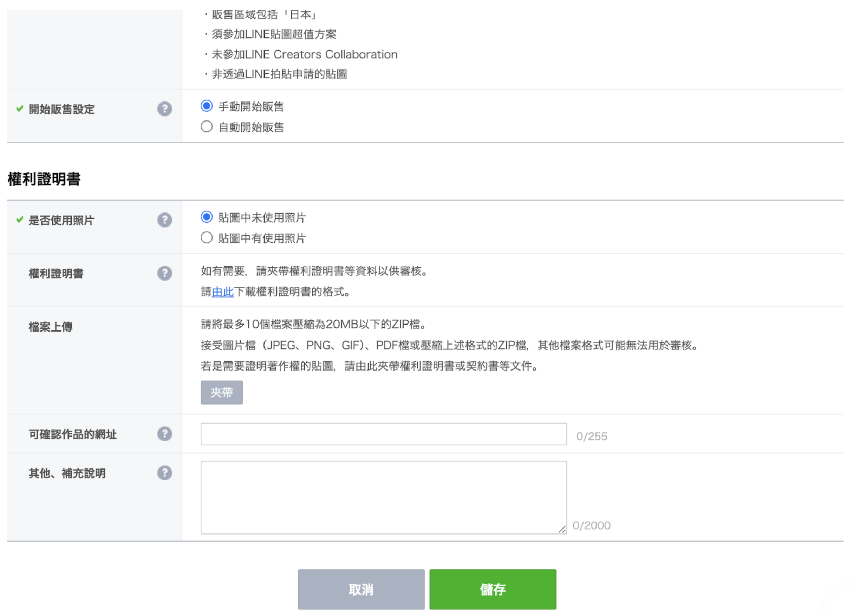Click the 由此 download link
853x616 pixels.
tap(223, 292)
